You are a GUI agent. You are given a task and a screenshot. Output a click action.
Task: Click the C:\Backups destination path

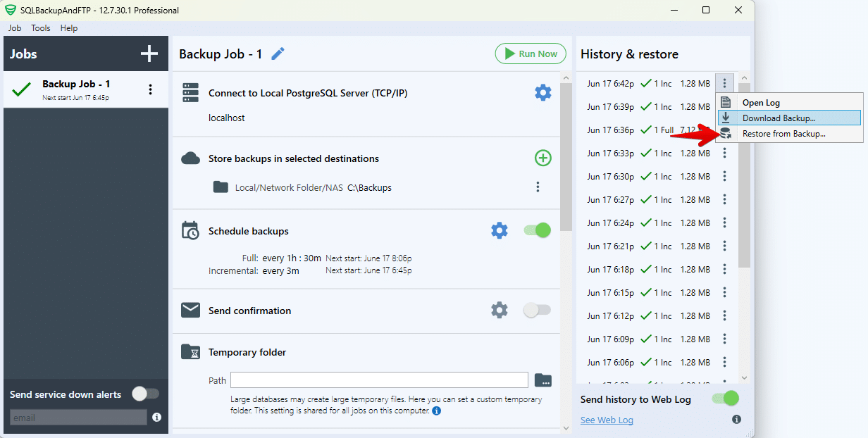(369, 187)
